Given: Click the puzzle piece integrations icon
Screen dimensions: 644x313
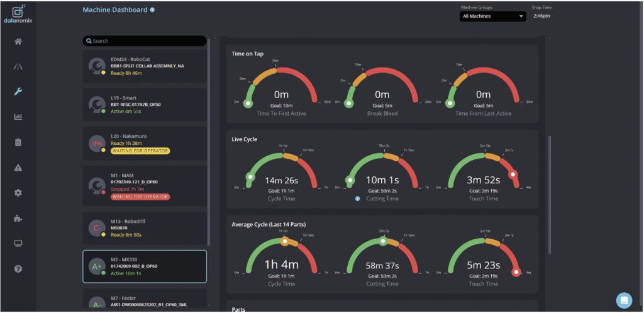Looking at the screenshot, I should (x=18, y=219).
